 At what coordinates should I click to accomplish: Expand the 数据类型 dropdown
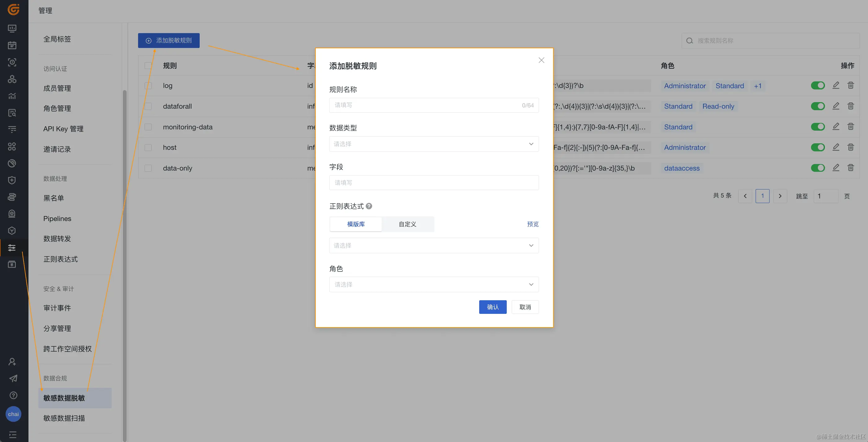tap(434, 144)
